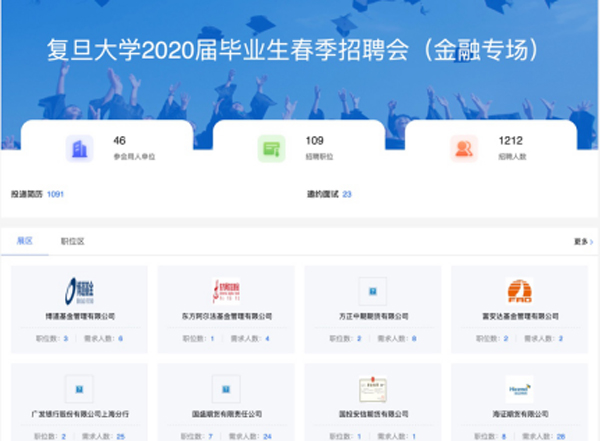The image size is (600, 441).
Task: Click the green 招聘职位 icon
Action: [x=271, y=149]
